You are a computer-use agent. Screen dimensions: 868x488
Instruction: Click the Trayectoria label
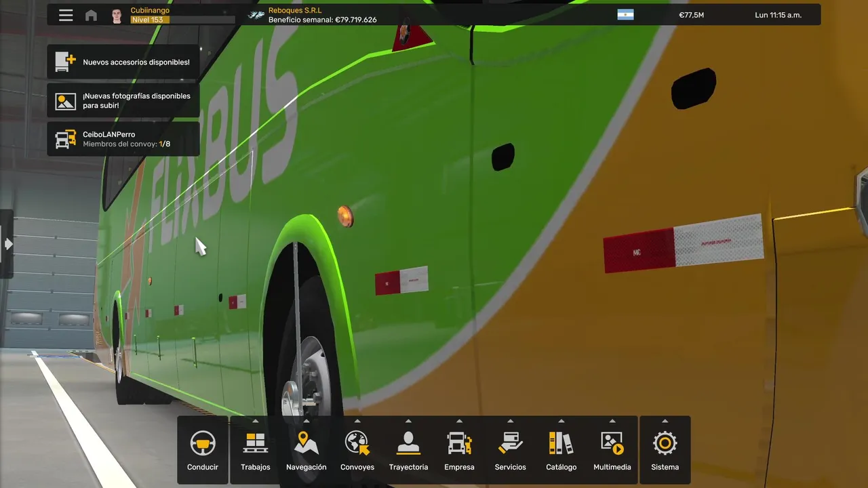tap(408, 467)
